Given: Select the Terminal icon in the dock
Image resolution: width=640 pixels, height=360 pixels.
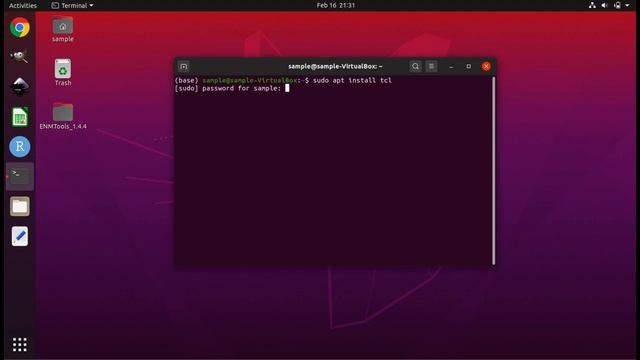Looking at the screenshot, I should pyautogui.click(x=20, y=176).
